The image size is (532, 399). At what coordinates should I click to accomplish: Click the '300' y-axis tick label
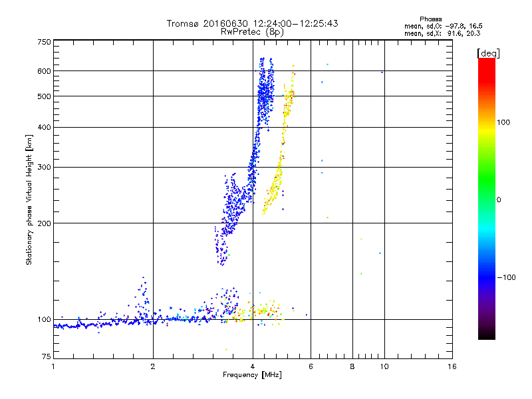coord(44,168)
